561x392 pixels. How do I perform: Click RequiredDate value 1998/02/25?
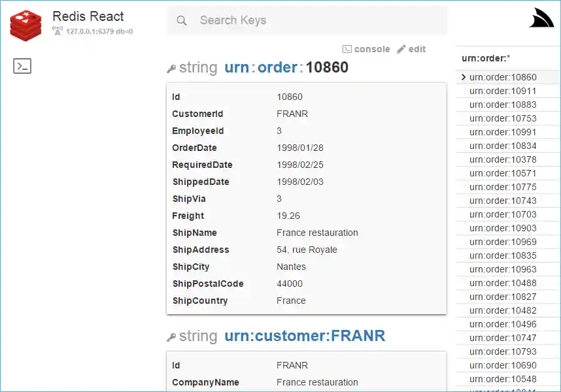tap(300, 165)
